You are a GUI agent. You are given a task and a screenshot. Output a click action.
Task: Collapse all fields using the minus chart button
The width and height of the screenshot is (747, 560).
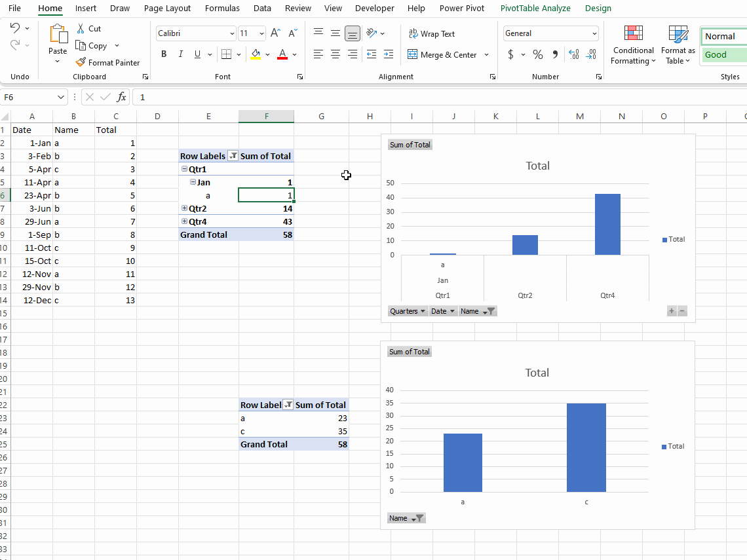point(682,311)
